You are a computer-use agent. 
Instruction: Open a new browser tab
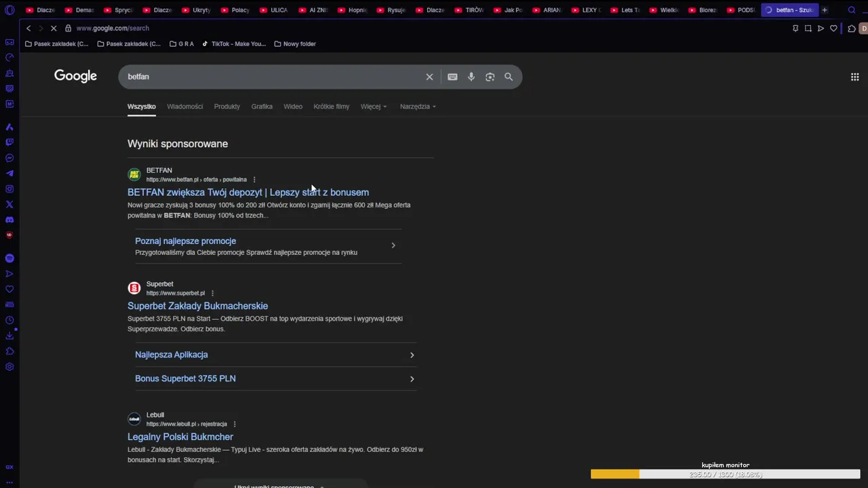(x=825, y=10)
